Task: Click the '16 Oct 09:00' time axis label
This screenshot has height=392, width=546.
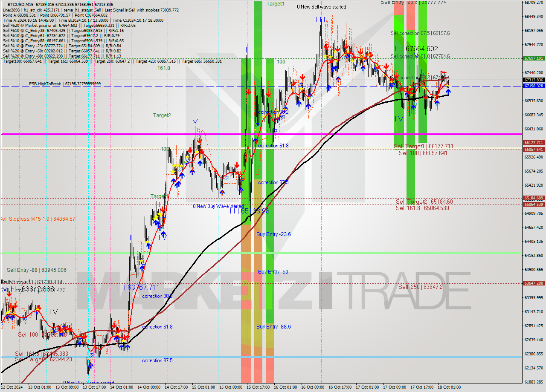Action: point(313,387)
